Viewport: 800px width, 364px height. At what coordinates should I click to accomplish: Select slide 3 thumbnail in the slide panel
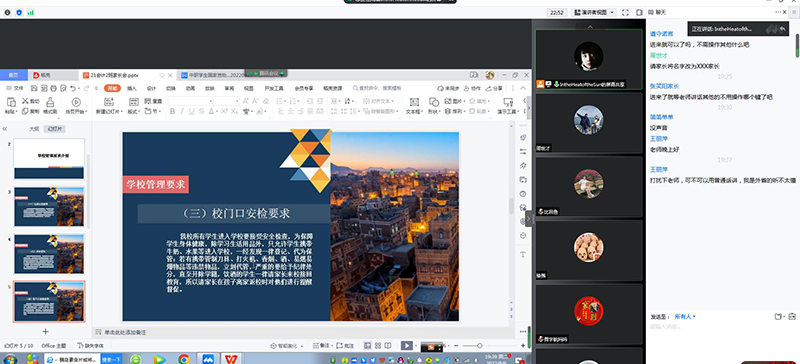[x=49, y=206]
